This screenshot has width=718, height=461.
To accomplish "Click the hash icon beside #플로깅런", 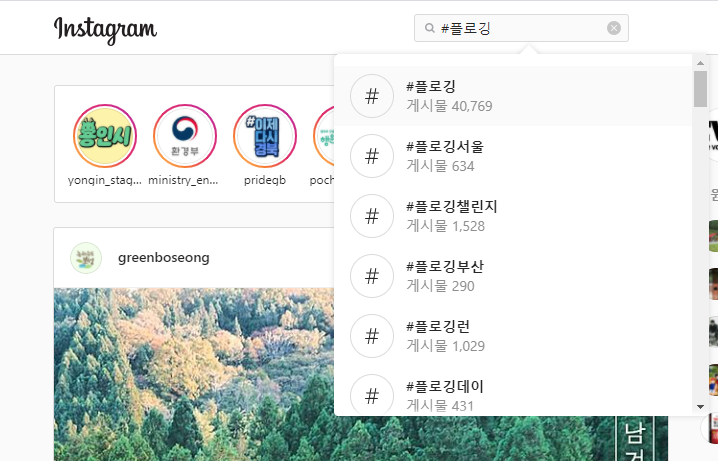I will (372, 336).
